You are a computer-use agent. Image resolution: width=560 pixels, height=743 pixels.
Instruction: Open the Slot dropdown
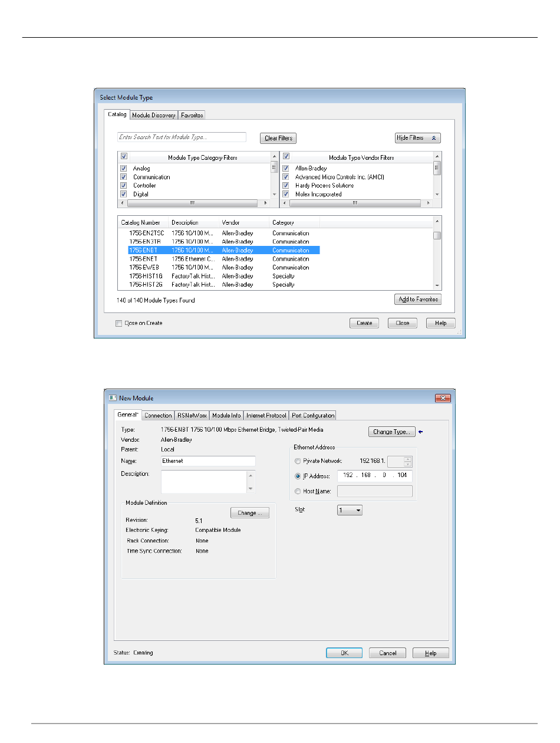coord(350,511)
